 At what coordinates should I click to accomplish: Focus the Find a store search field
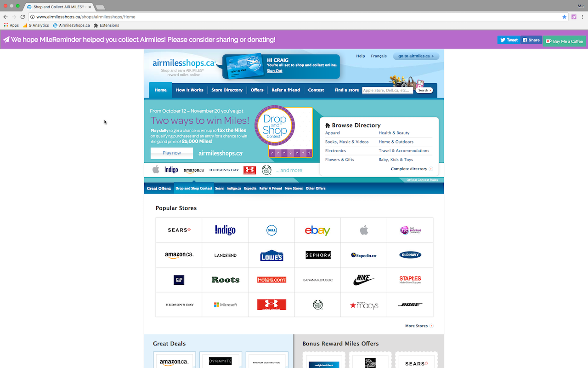point(388,90)
